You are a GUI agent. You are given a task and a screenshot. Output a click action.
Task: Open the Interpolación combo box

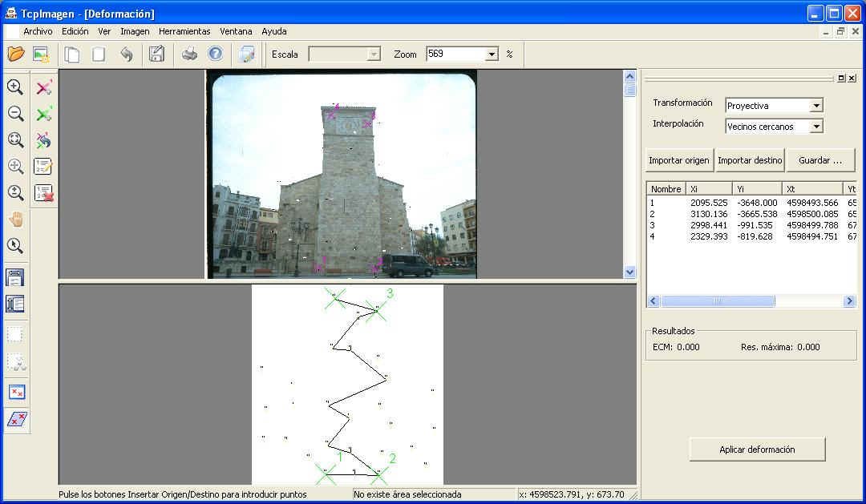(x=815, y=127)
